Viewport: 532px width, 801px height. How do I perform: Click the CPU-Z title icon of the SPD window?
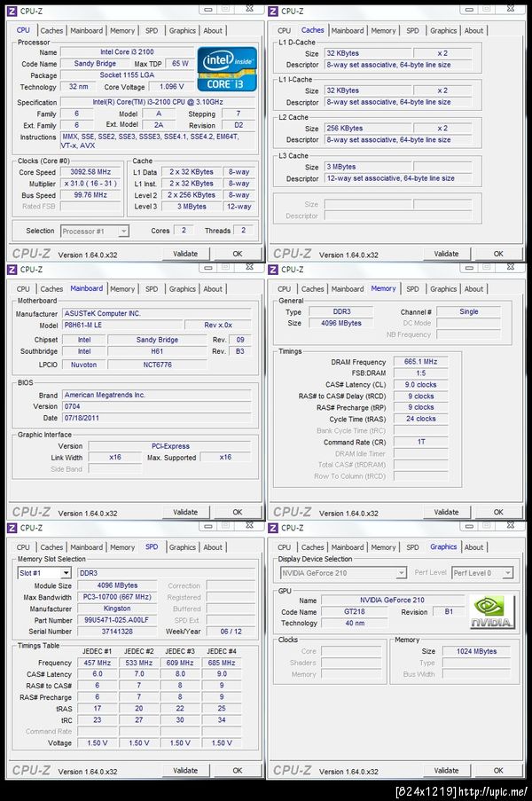coord(12,528)
